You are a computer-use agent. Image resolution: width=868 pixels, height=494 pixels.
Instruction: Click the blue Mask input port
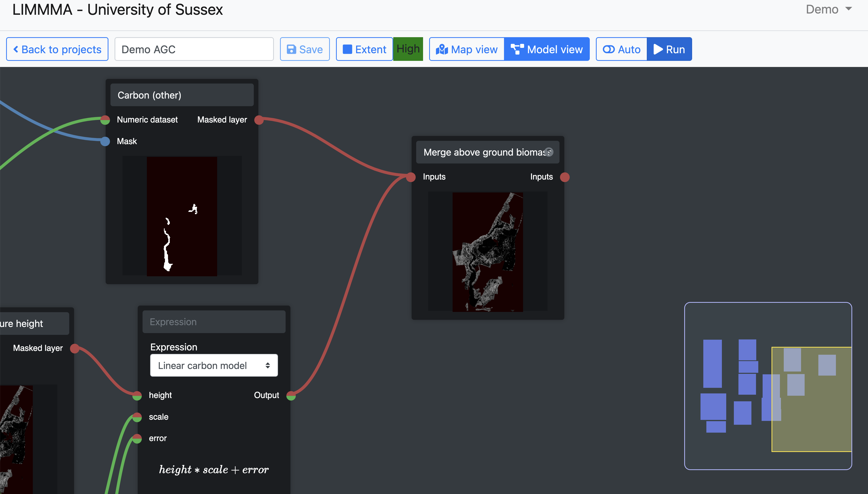[x=105, y=141]
